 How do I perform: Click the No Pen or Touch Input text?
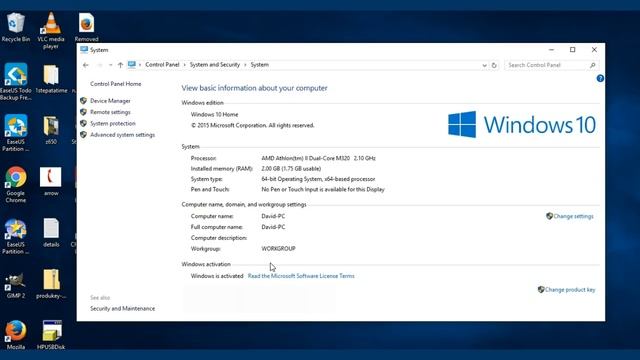(323, 189)
